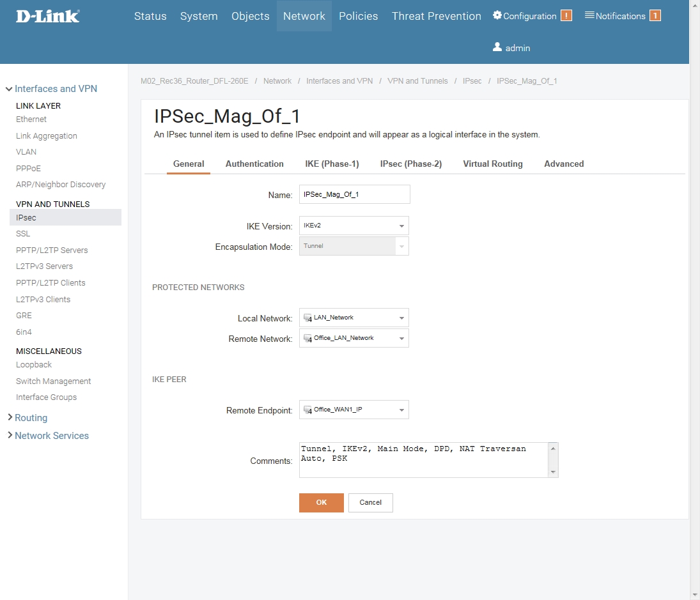This screenshot has height=600, width=700.
Task: Open the Link Aggregation sidebar link
Action: click(x=47, y=135)
